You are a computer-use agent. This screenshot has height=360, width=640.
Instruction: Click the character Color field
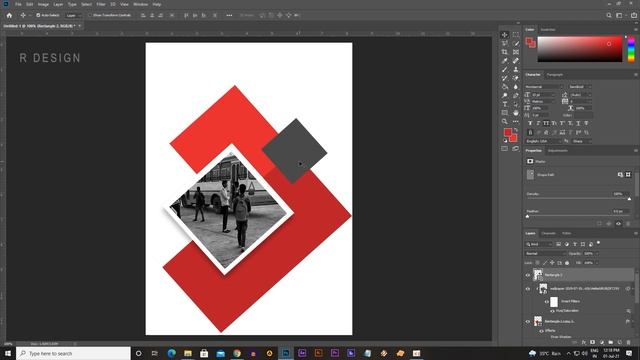click(x=584, y=116)
